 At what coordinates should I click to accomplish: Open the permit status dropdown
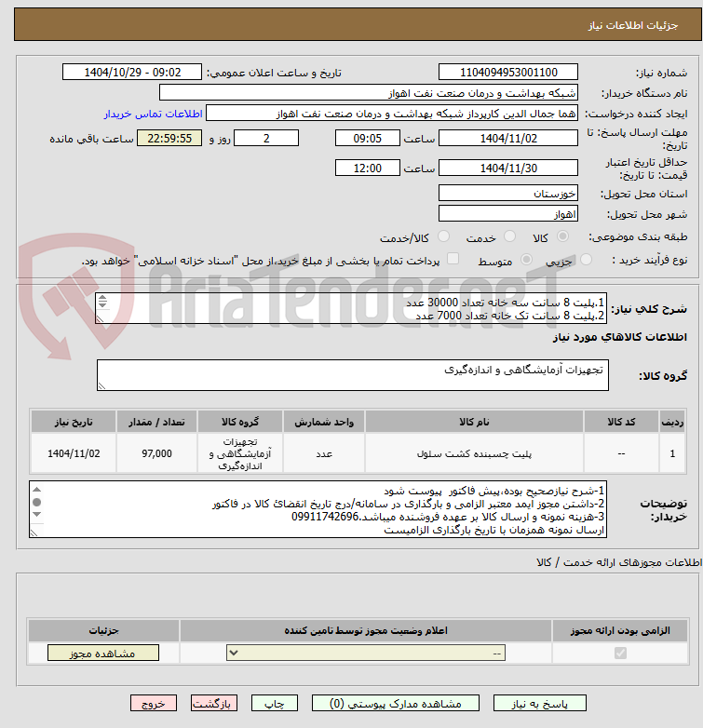[366, 654]
